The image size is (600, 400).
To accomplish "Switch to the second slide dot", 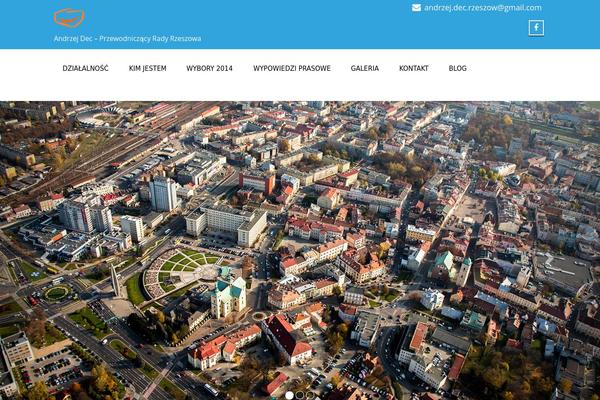I will click(x=300, y=395).
